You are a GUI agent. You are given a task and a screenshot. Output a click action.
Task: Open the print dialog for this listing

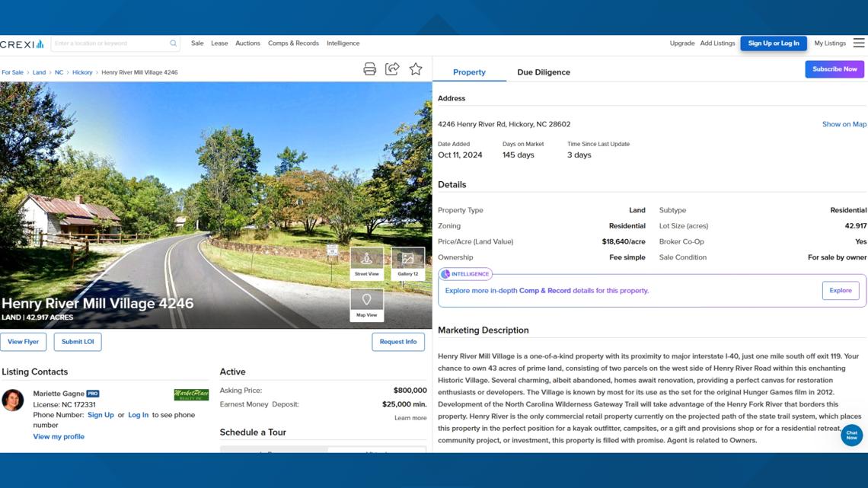pos(369,69)
